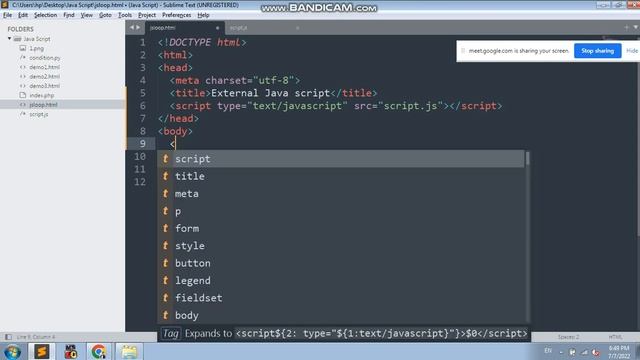The width and height of the screenshot is (640, 360).
Task: Click Bandicam recorder taskbar icon
Action: (x=71, y=351)
